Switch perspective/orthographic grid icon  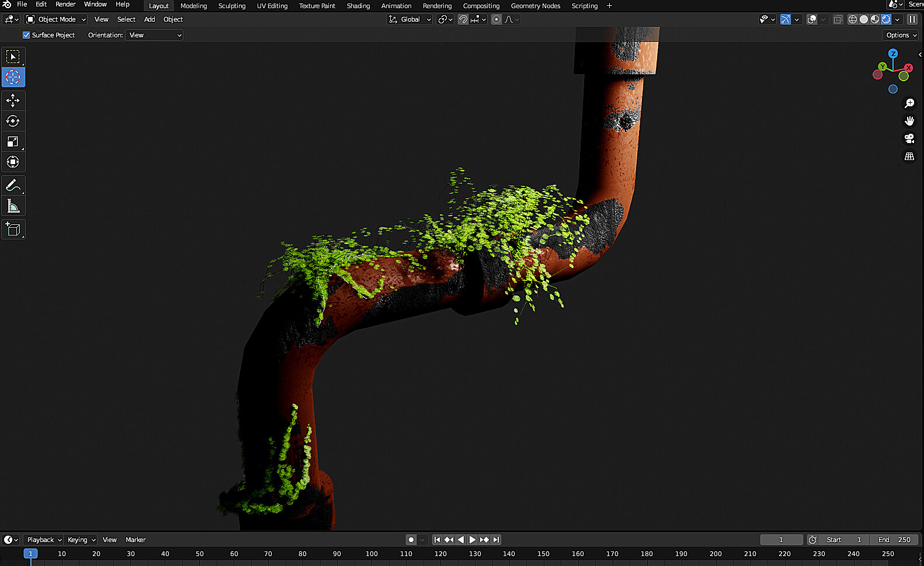[909, 156]
